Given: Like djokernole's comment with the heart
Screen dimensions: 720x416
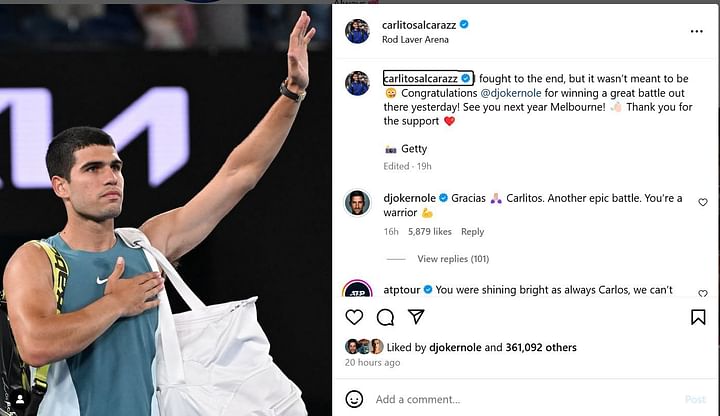Looking at the screenshot, I should [703, 202].
